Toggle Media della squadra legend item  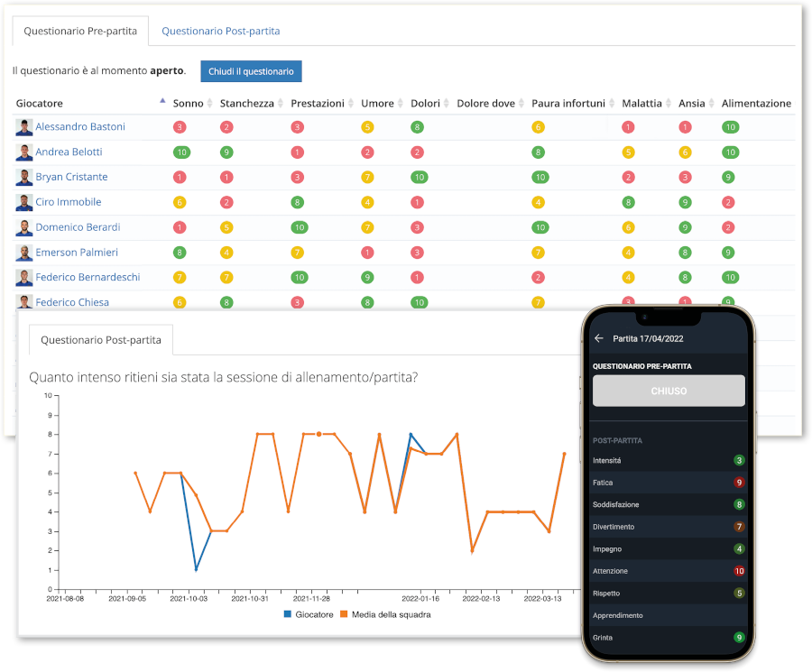[384, 614]
